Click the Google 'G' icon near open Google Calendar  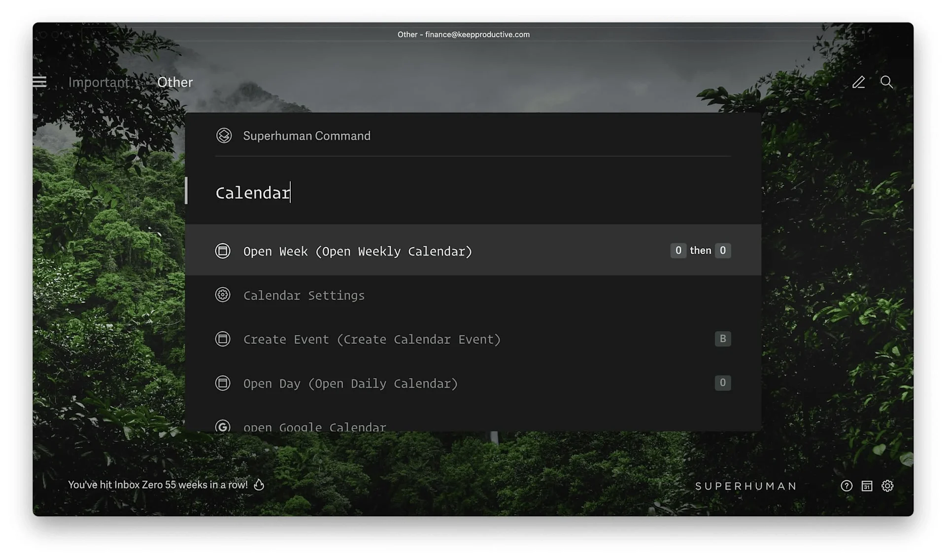[x=223, y=426]
